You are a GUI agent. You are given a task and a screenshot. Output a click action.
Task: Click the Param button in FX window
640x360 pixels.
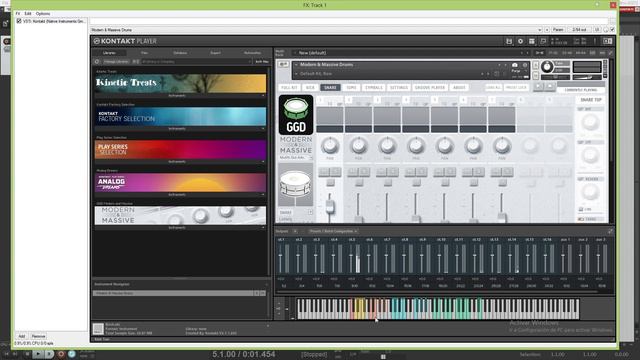click(558, 29)
